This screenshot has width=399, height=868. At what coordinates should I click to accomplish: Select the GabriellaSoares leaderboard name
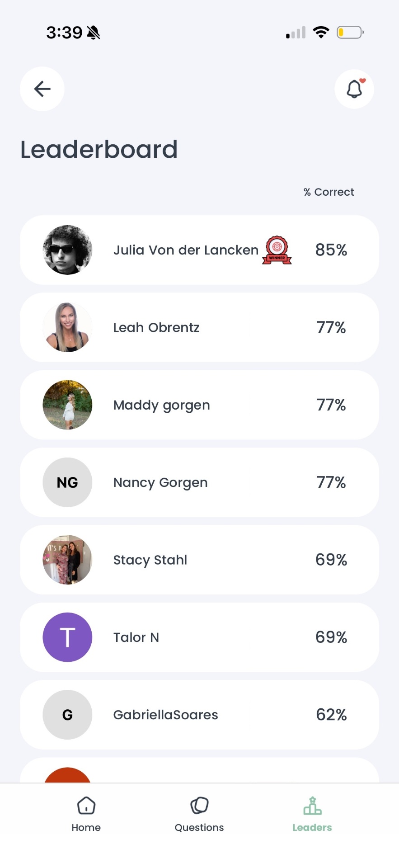(165, 715)
